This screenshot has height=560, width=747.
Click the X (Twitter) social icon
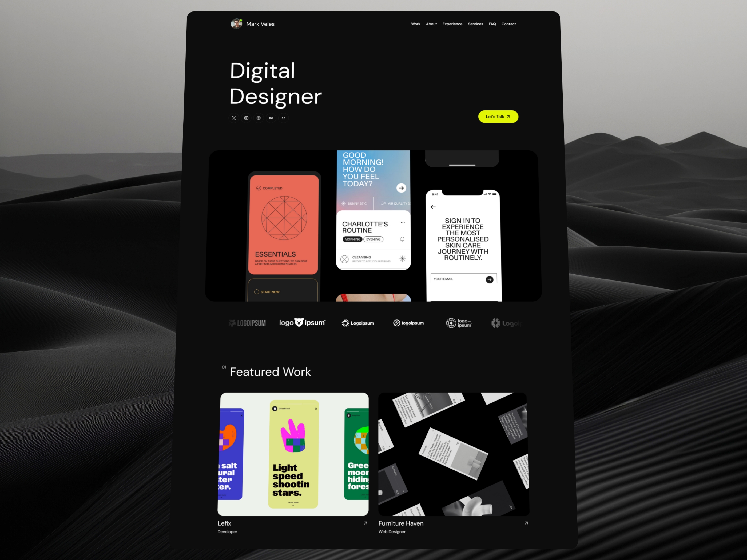pos(233,118)
